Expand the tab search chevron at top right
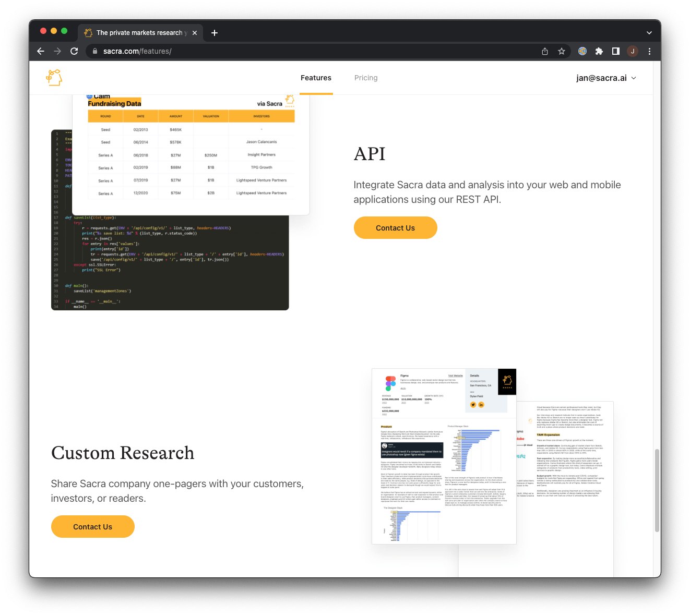Image resolution: width=690 pixels, height=616 pixels. coord(649,32)
